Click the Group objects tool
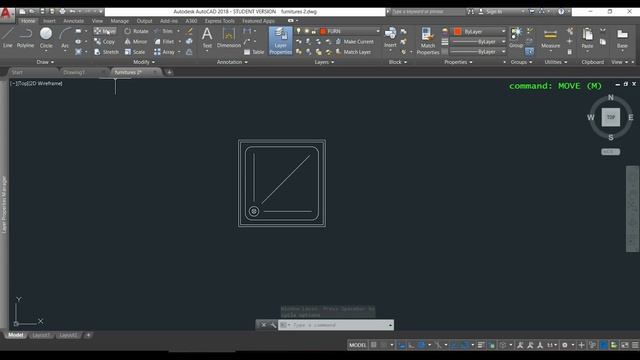 [516, 38]
